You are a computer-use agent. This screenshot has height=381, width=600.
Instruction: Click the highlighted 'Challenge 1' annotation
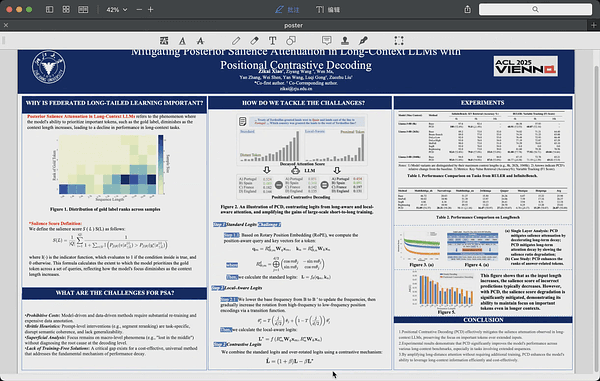point(269,225)
